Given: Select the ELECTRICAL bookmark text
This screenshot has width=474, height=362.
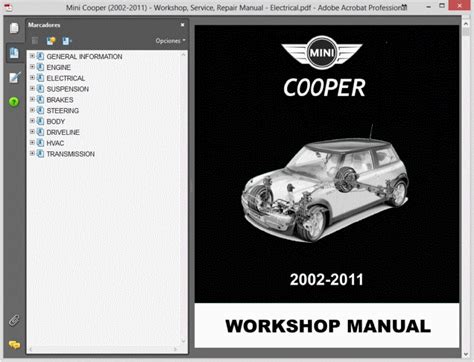Looking at the screenshot, I should (66, 78).
